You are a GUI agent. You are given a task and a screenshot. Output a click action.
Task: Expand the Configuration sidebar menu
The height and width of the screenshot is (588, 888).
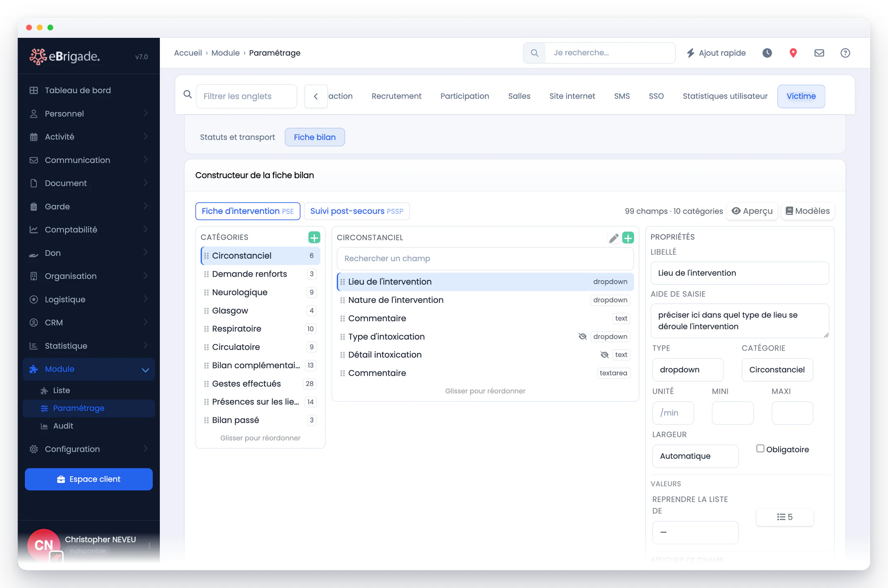pyautogui.click(x=145, y=449)
